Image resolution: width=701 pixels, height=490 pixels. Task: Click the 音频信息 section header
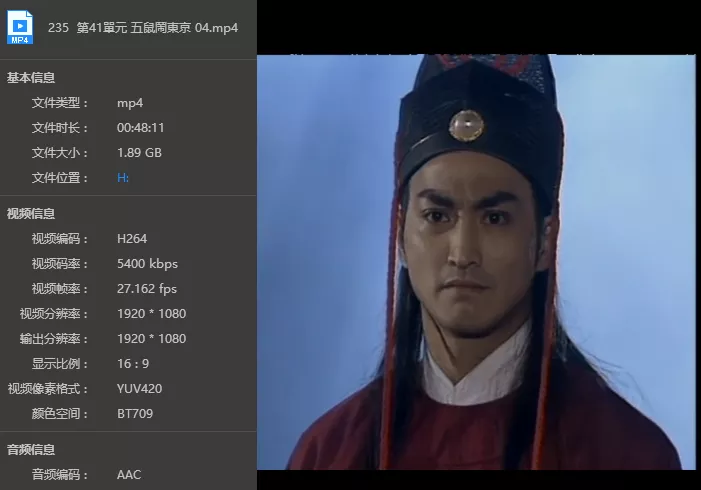coord(31,449)
